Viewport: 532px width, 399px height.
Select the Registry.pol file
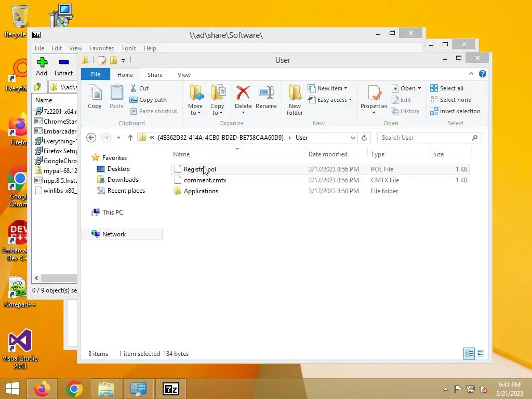[320, 169]
